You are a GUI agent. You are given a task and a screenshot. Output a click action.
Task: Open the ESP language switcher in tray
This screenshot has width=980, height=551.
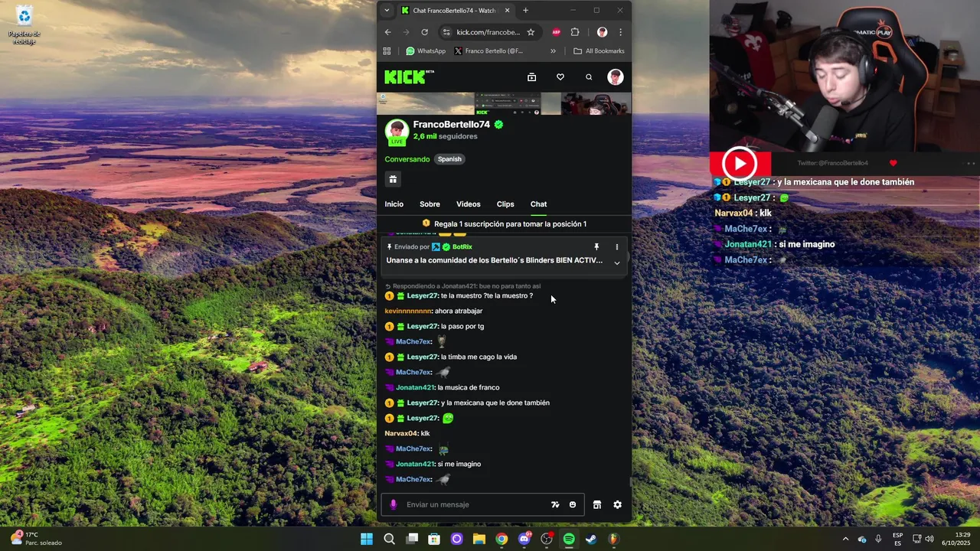click(x=897, y=539)
